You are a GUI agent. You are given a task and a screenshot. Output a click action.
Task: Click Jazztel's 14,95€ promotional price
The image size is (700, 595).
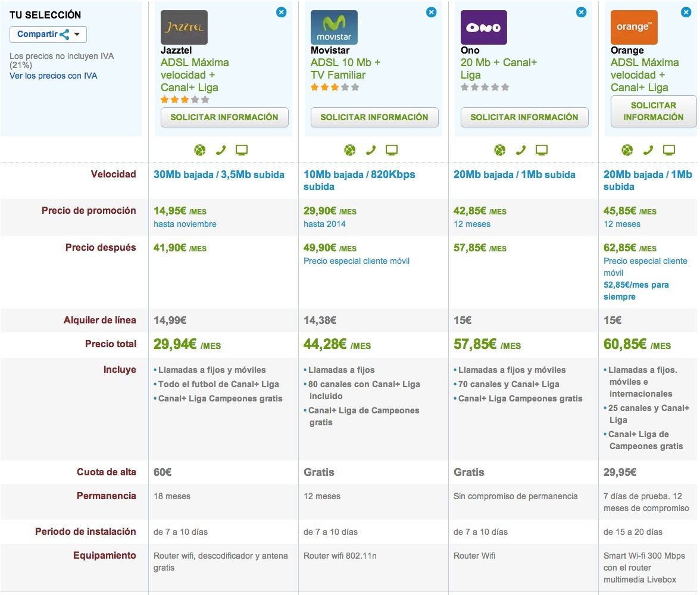tap(180, 211)
